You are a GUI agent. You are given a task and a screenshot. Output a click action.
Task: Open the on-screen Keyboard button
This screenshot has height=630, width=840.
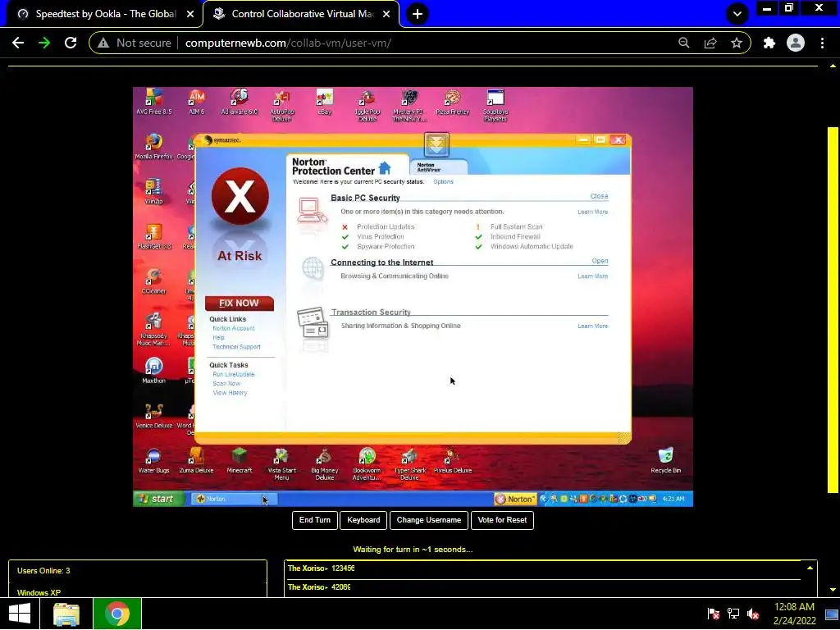coord(363,520)
